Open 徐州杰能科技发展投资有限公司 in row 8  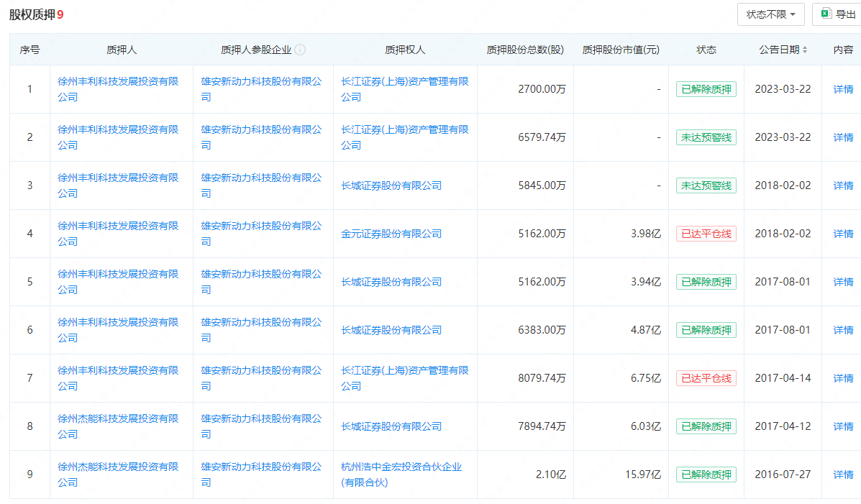point(118,418)
